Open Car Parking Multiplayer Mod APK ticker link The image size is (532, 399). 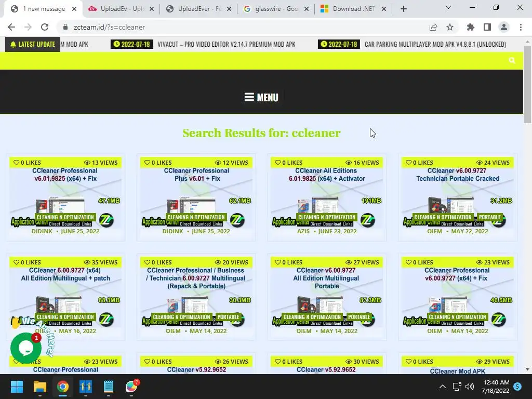point(435,44)
